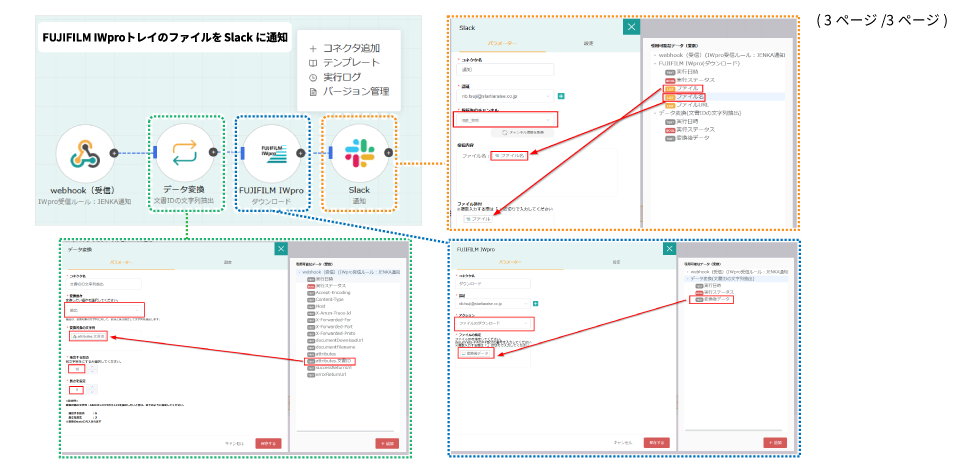The height and width of the screenshot is (475, 960).
Task: Click the ファイル名 tag in Slack message body
Action: pyautogui.click(x=509, y=155)
